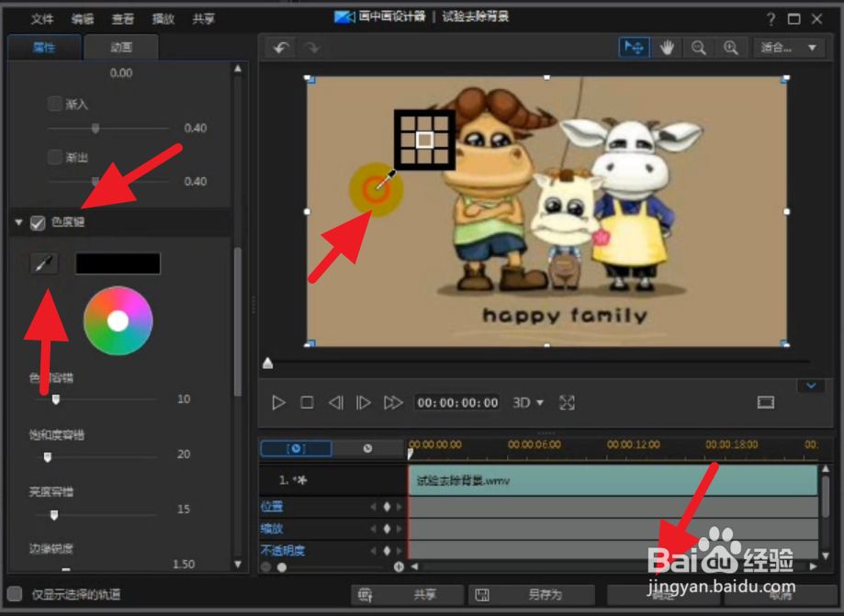Switch to the 动画 tab
The width and height of the screenshot is (844, 616).
pos(121,48)
